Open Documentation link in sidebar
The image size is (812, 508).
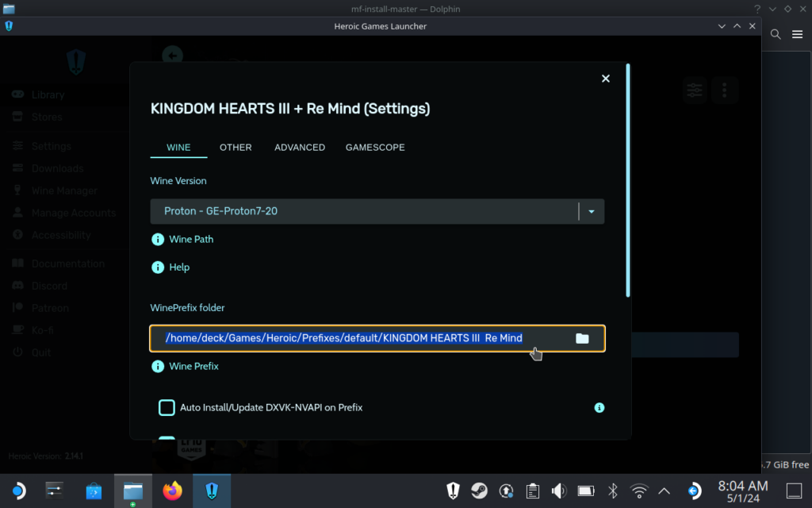(x=67, y=264)
